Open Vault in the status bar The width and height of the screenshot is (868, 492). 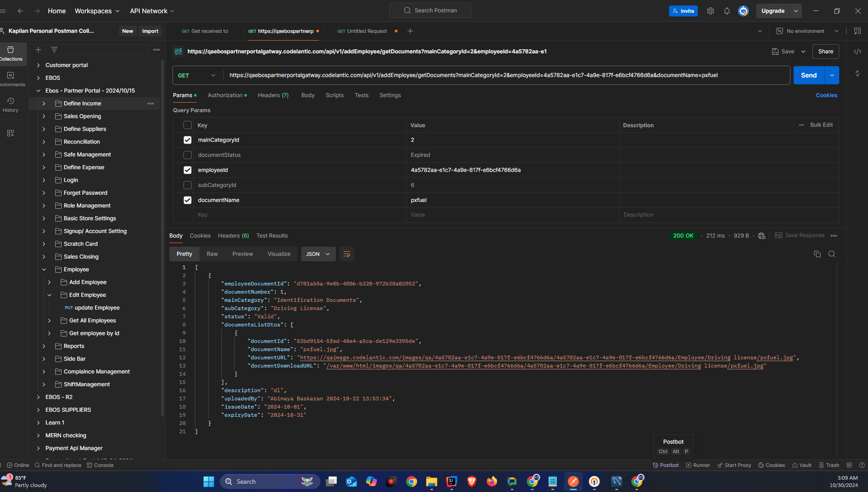(802, 465)
